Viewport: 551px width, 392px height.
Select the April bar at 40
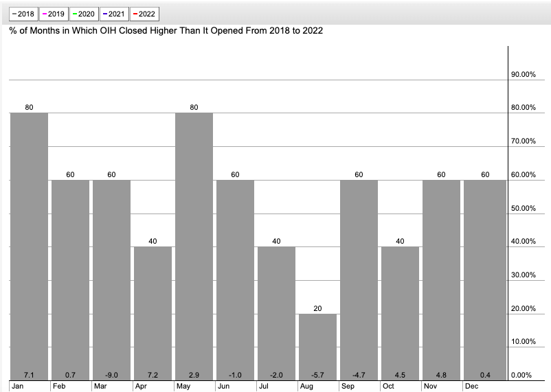coord(153,314)
